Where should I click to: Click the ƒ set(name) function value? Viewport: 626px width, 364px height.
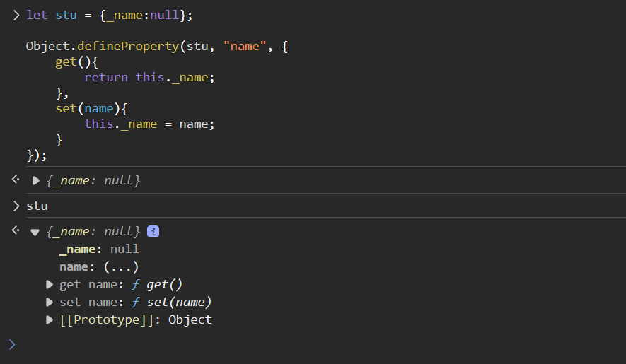coord(172,303)
